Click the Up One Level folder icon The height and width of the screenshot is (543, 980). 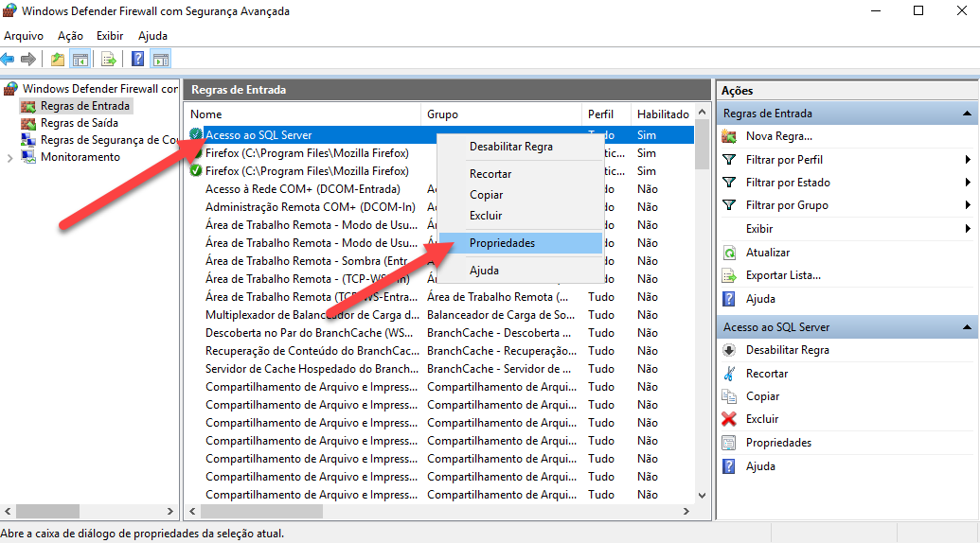coord(59,60)
